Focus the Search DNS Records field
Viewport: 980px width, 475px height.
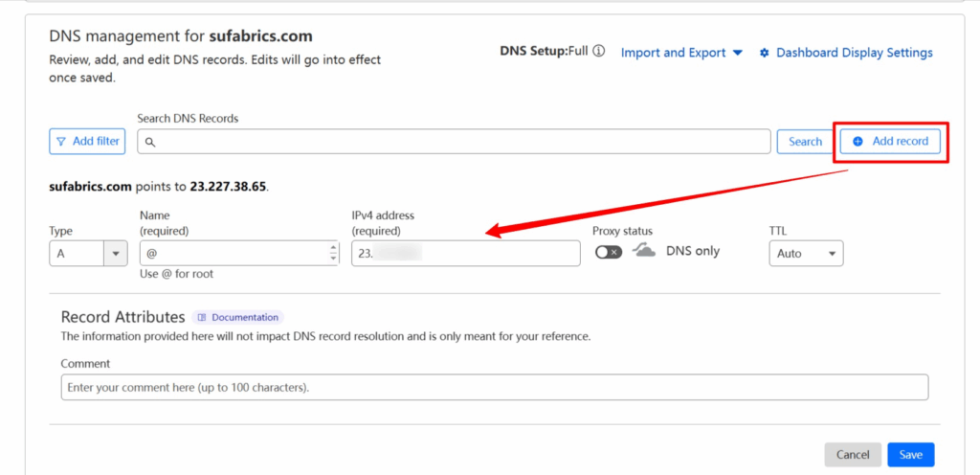tap(459, 142)
